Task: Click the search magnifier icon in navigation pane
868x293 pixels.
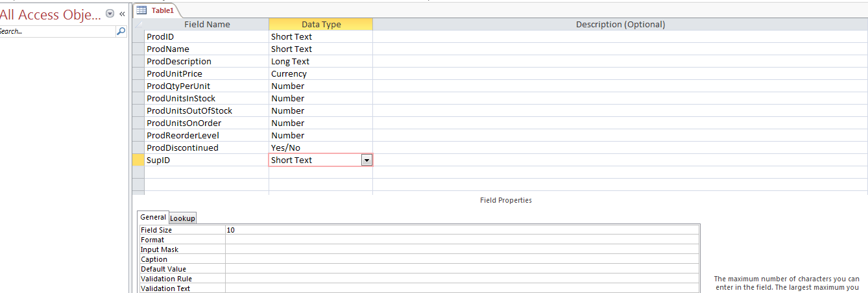Action: coord(121,31)
